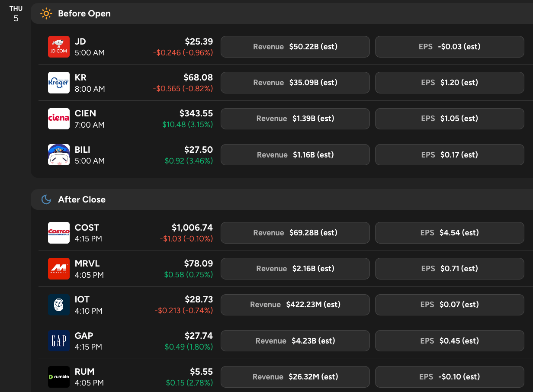Click KR price $68.08

199,77
